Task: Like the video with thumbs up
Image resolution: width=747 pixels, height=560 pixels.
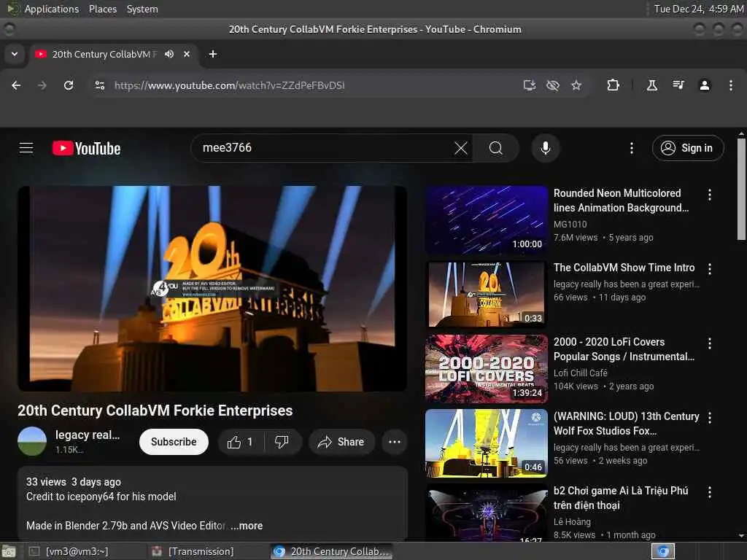Action: coord(241,442)
